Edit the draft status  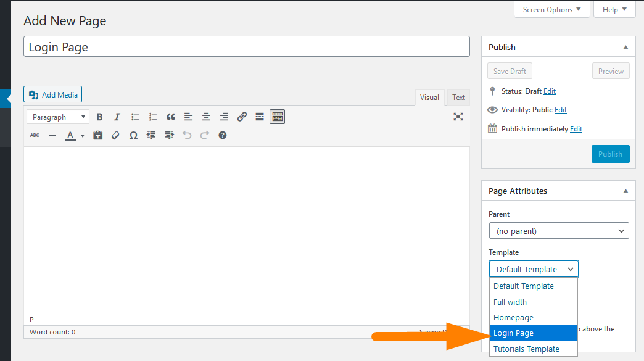(550, 91)
